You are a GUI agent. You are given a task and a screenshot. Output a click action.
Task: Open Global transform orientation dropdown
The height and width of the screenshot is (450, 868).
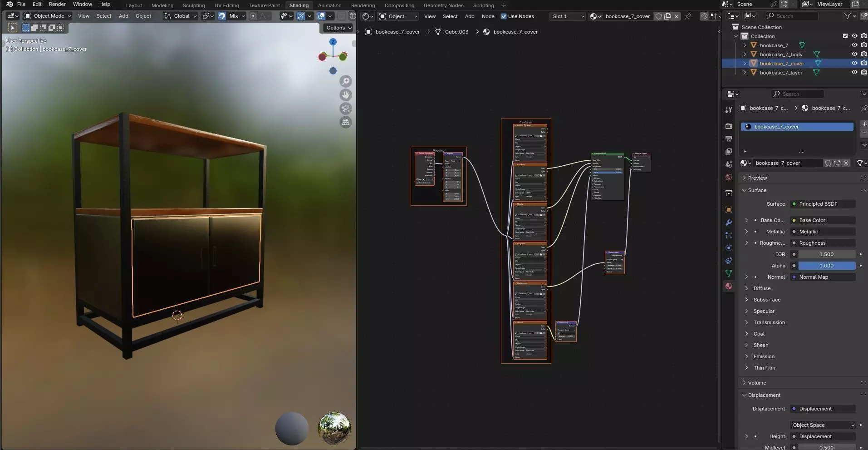pos(181,16)
